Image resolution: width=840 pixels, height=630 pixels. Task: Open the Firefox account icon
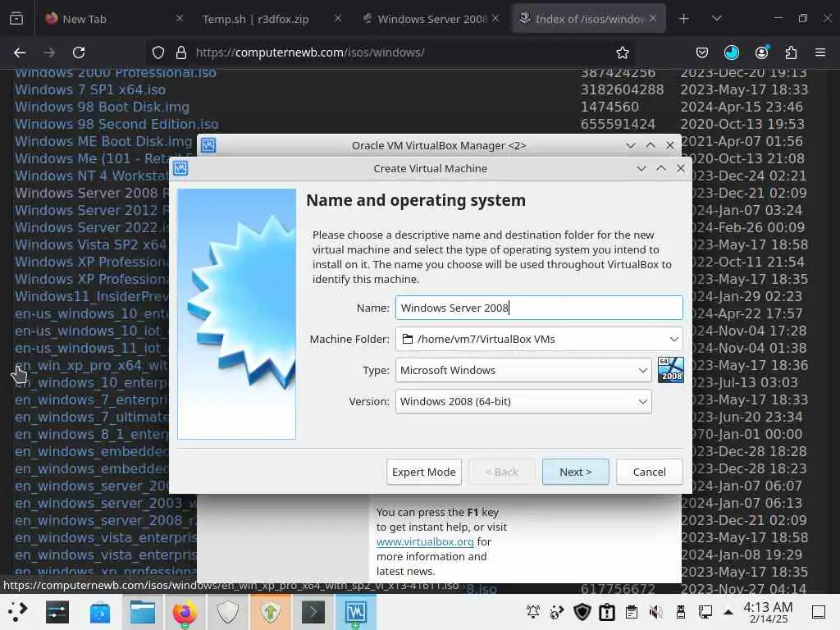[761, 52]
